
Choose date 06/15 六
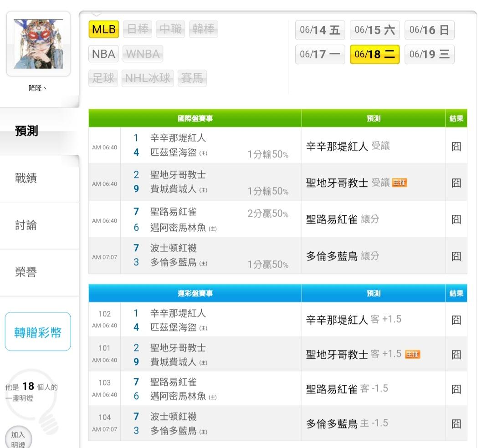(x=374, y=30)
